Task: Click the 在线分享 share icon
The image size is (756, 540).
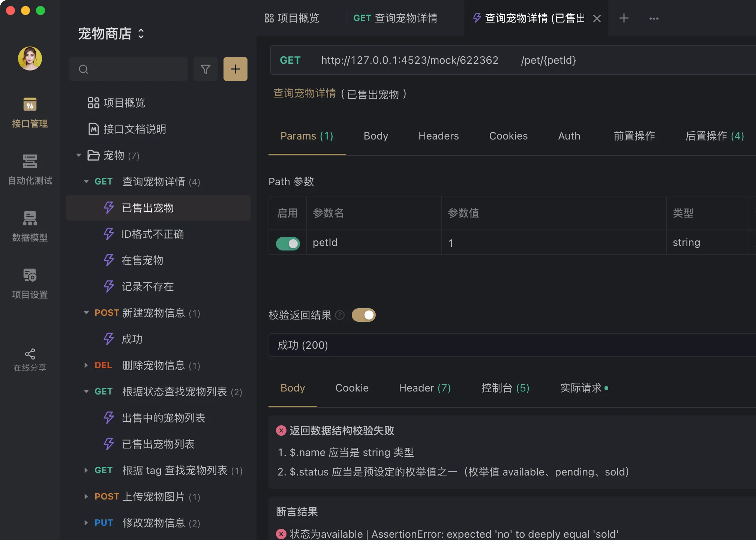Action: click(x=29, y=354)
